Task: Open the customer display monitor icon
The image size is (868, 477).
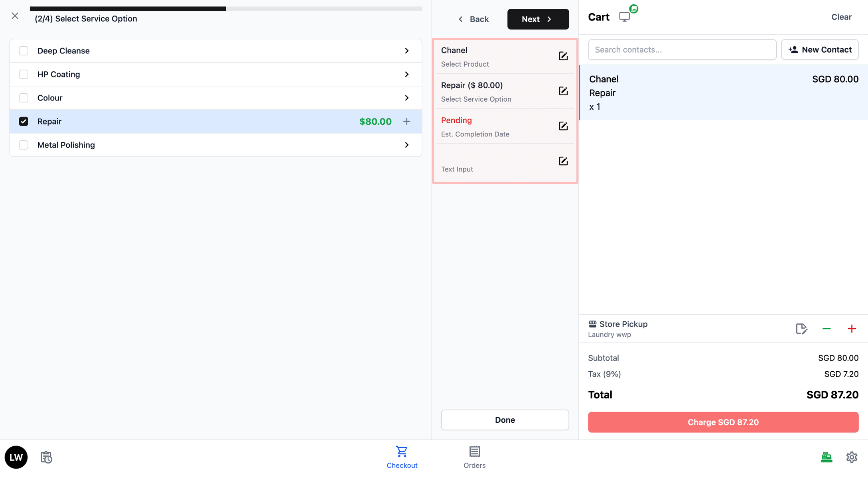Action: [624, 17]
